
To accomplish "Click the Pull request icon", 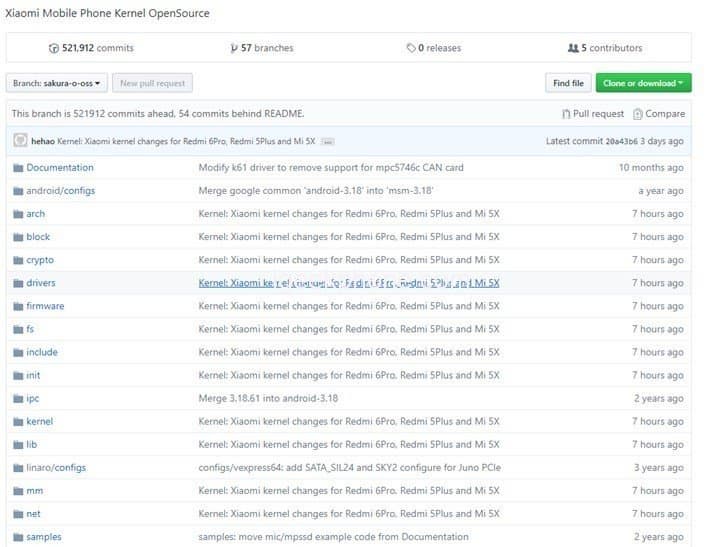I will point(567,114).
